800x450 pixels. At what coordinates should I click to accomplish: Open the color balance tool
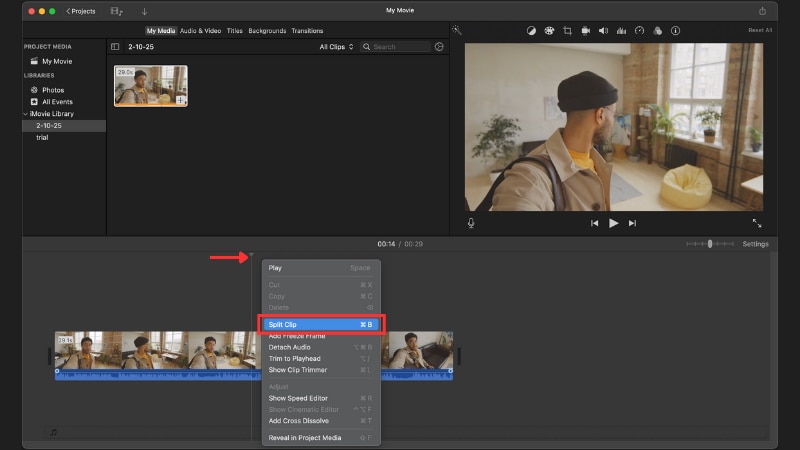tap(531, 31)
